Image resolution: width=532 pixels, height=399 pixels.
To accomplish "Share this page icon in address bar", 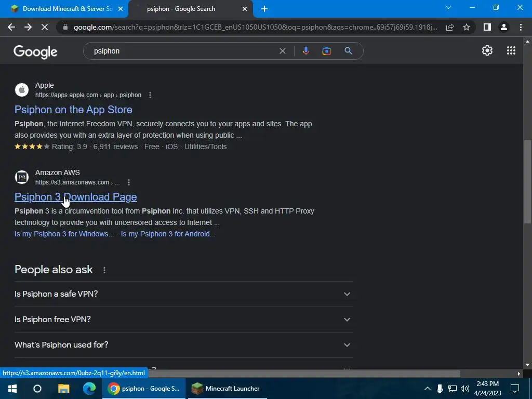I will coord(450,27).
